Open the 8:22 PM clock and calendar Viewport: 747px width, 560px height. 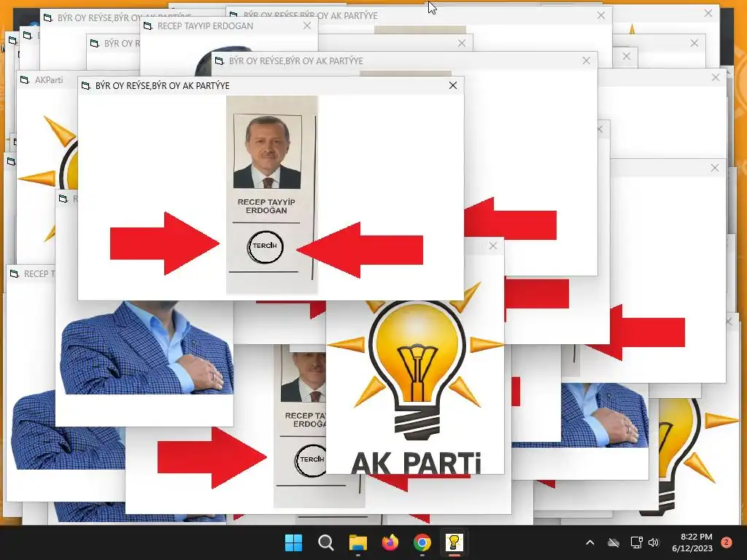pos(692,542)
